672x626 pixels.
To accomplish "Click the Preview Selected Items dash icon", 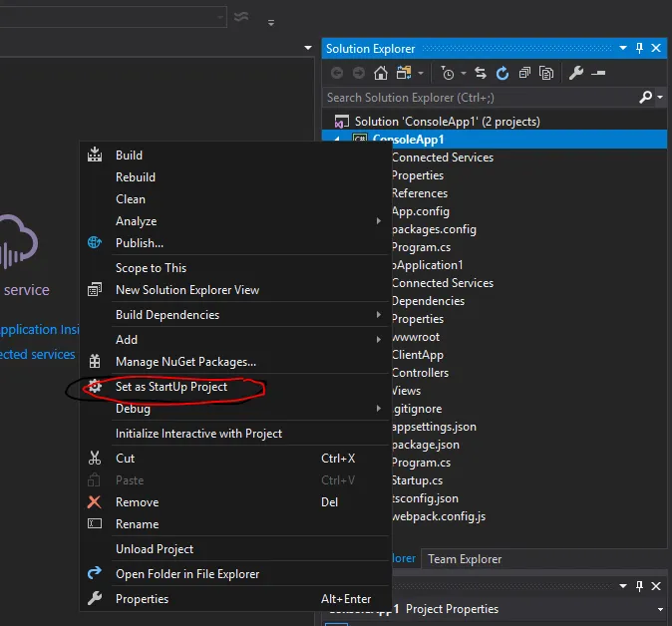I will (x=598, y=73).
